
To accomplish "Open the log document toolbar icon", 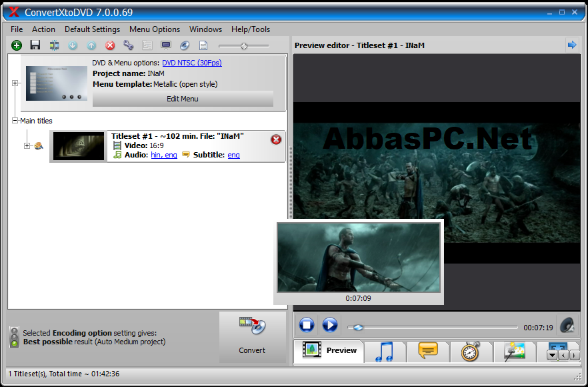I will tap(203, 46).
